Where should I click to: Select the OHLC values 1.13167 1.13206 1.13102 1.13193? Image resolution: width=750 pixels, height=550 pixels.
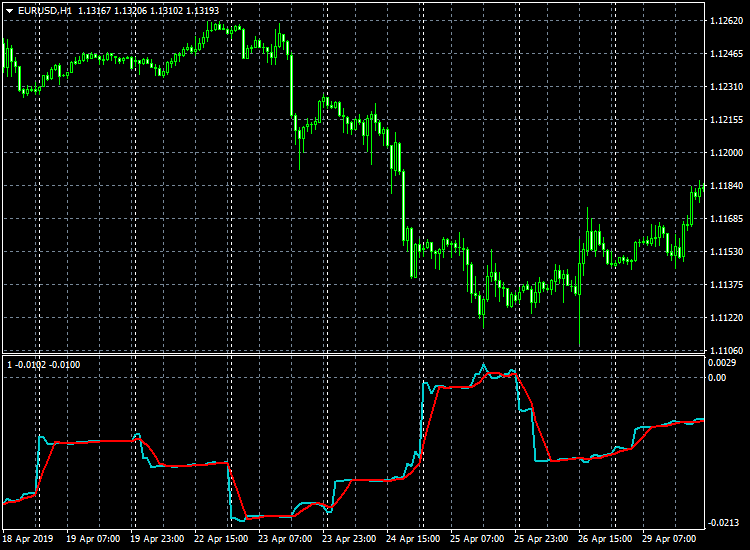(x=148, y=11)
